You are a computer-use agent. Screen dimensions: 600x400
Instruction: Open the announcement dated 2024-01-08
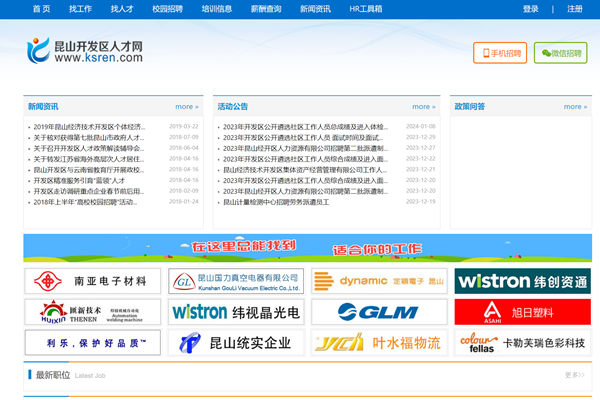305,127
